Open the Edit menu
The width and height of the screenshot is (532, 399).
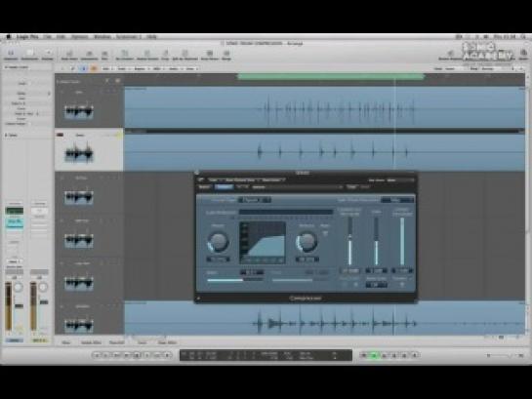[61, 36]
